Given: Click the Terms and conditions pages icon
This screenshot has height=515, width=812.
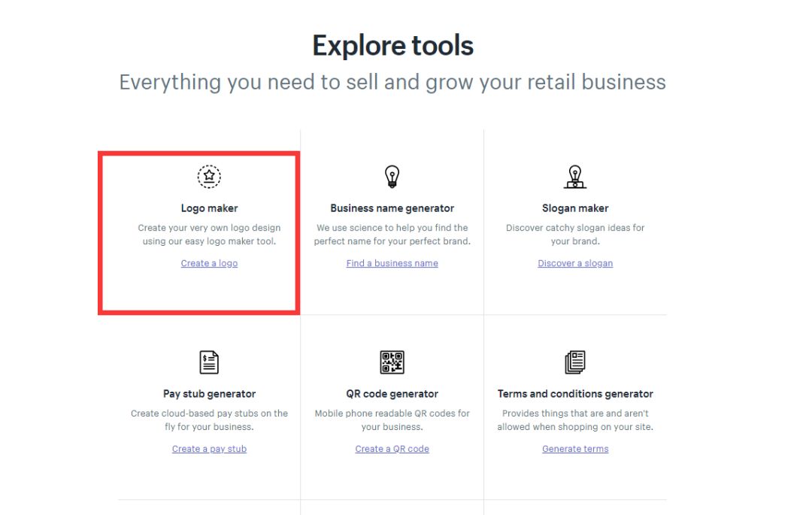Looking at the screenshot, I should tap(575, 362).
